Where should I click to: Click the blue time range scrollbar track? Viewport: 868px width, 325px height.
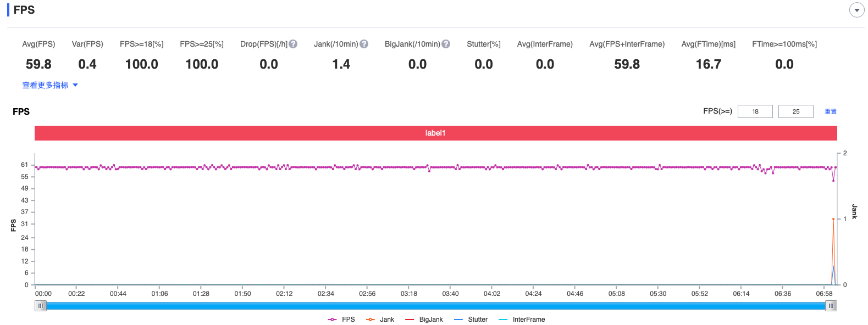coord(435,306)
